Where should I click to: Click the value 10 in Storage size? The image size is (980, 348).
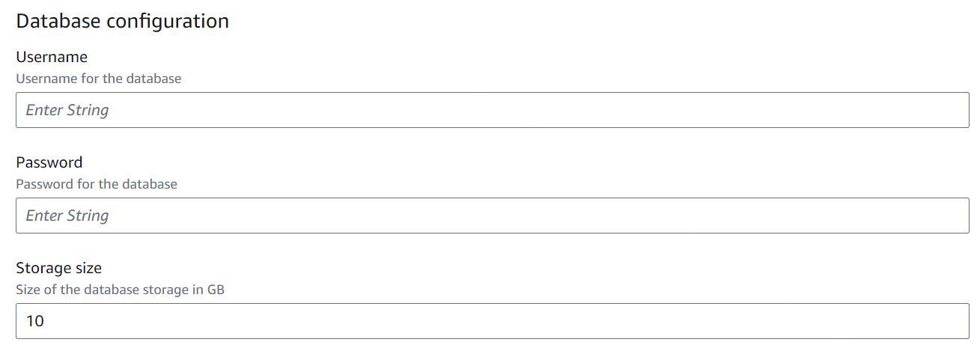(x=35, y=321)
